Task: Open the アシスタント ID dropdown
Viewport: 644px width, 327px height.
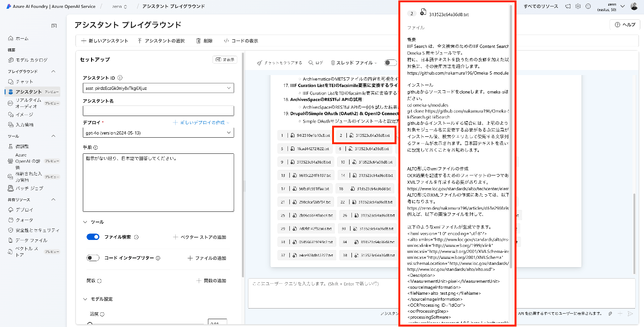Action: pos(158,88)
